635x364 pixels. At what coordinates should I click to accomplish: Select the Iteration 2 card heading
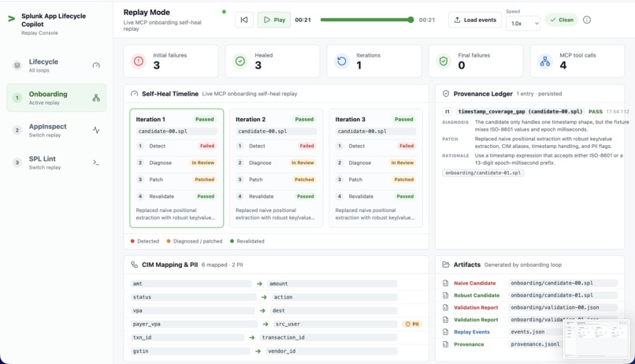coord(251,119)
